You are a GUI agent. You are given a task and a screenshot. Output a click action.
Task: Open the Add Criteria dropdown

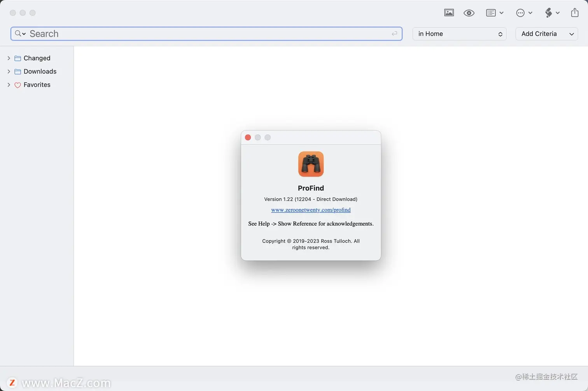coord(547,34)
